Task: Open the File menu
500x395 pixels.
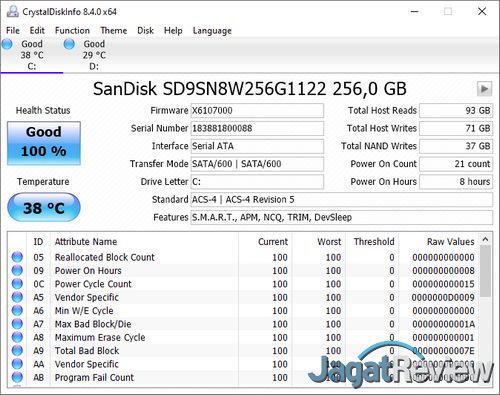Action: 13,31
